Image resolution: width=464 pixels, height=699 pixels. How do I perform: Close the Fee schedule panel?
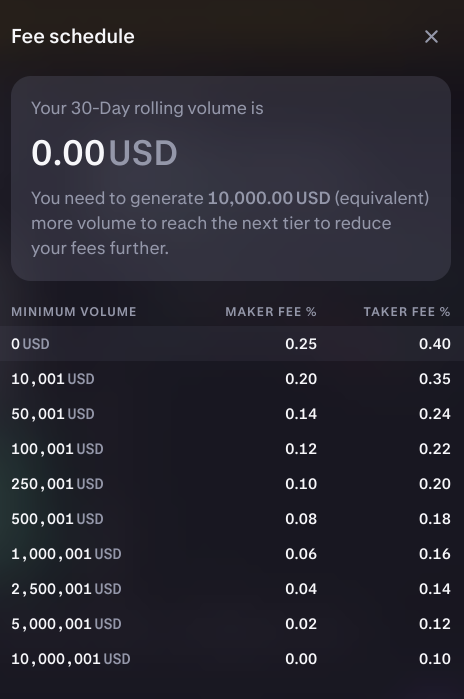[431, 37]
